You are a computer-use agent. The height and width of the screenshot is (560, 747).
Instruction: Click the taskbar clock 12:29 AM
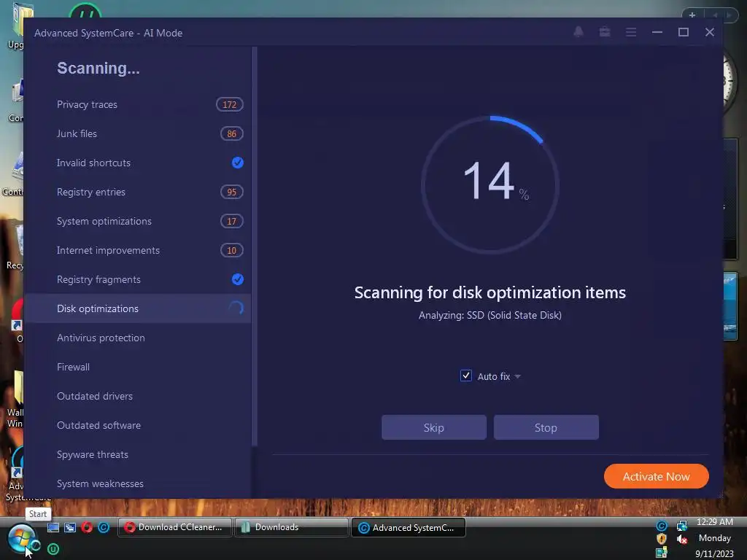tap(714, 522)
